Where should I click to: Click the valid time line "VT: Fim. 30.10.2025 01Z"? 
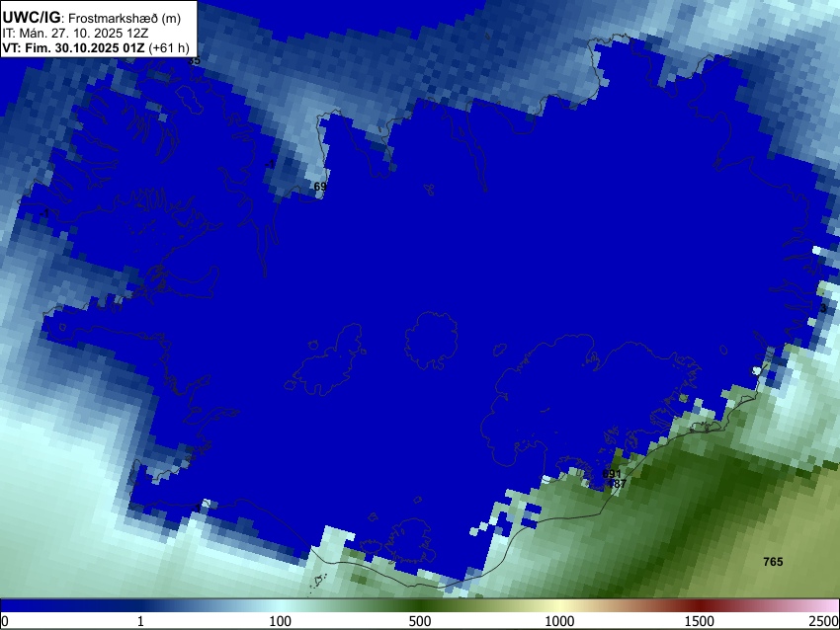coord(73,47)
